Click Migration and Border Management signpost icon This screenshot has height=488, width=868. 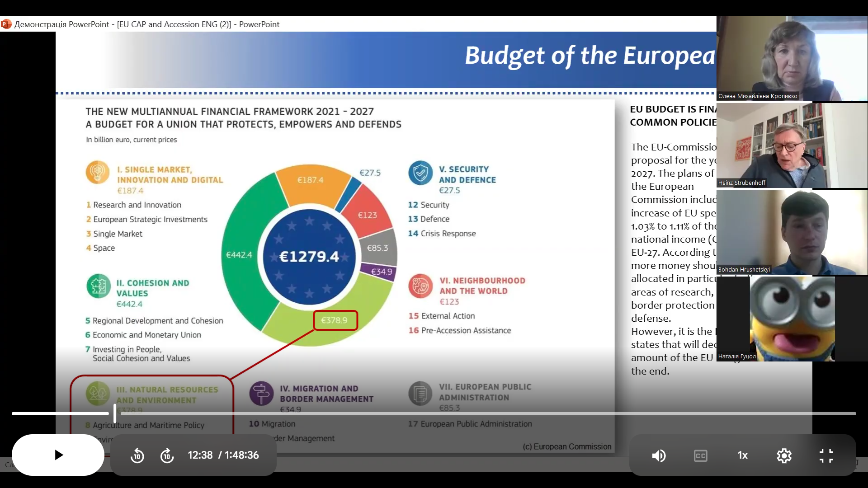tap(261, 393)
